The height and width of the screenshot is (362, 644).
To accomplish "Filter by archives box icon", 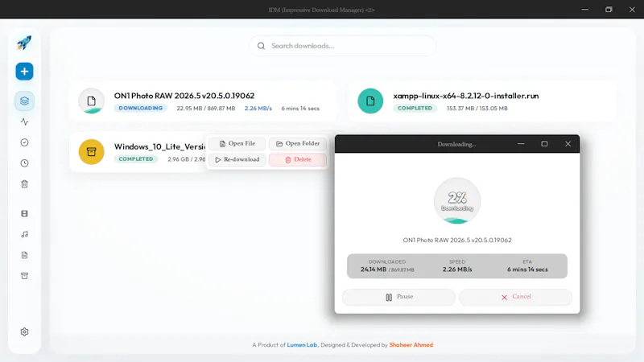I will point(24,276).
